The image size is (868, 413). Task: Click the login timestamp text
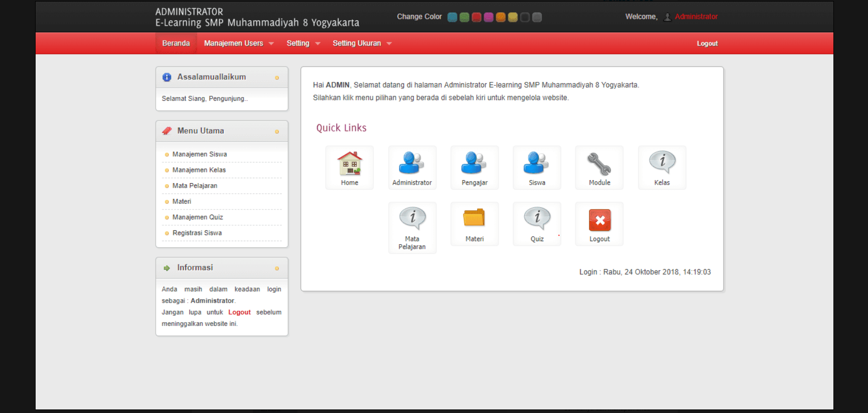645,272
